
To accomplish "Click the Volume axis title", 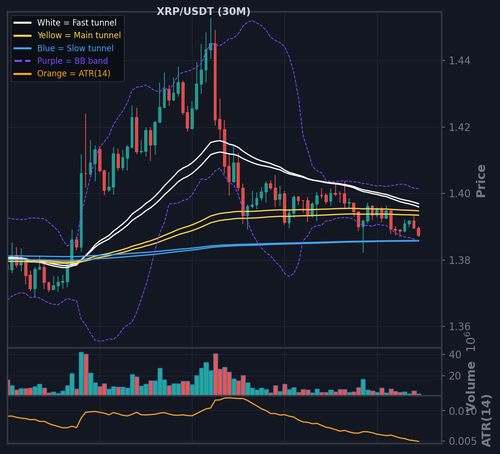I will tap(471, 387).
